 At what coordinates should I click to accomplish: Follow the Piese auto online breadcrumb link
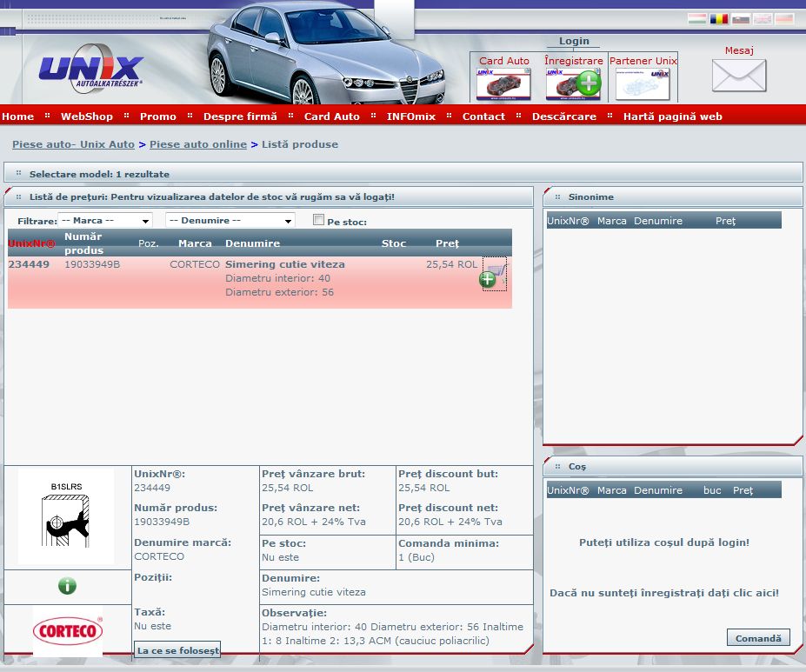tap(198, 144)
